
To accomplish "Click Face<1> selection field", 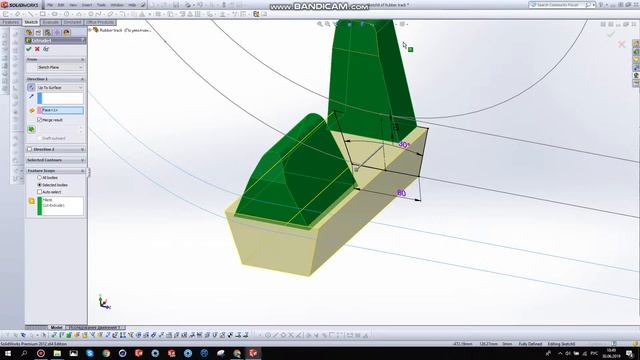I will (60, 110).
